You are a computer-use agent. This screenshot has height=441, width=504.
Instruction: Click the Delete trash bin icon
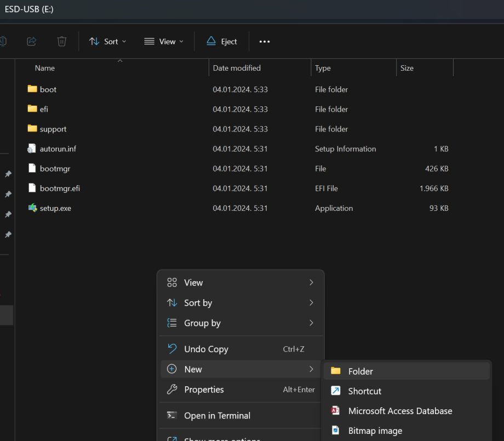[x=62, y=41]
